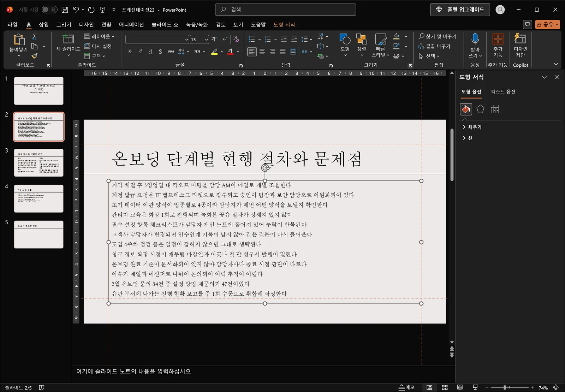Image resolution: width=565 pixels, height=392 pixels.
Task: Clear all formatting icon
Action: point(236,39)
